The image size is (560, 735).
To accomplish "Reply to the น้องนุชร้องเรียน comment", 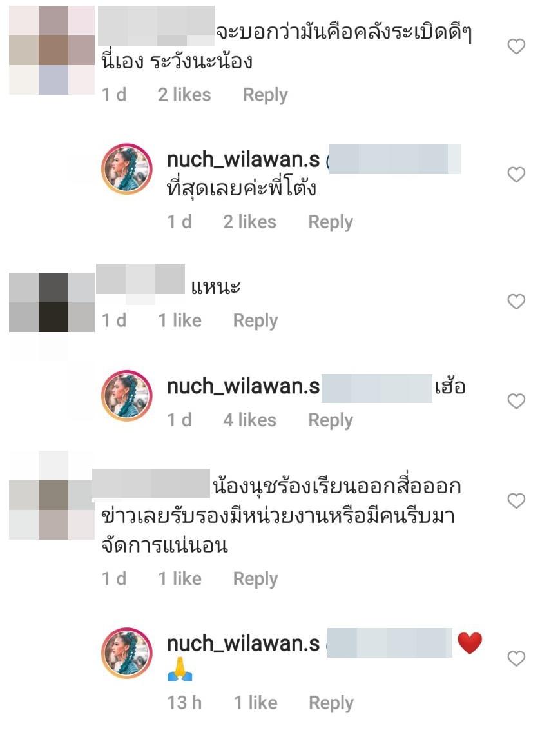I will coord(255,580).
